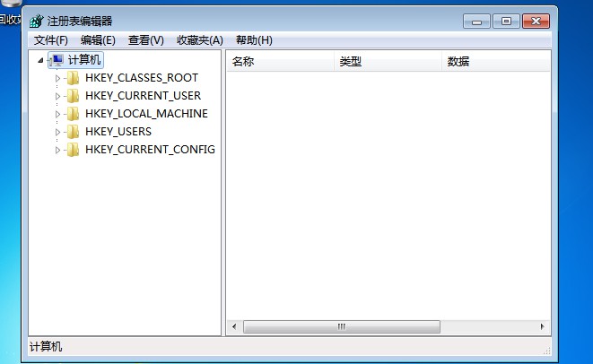Minimize the Registry Editor window
This screenshot has width=593, height=364.
click(x=476, y=22)
